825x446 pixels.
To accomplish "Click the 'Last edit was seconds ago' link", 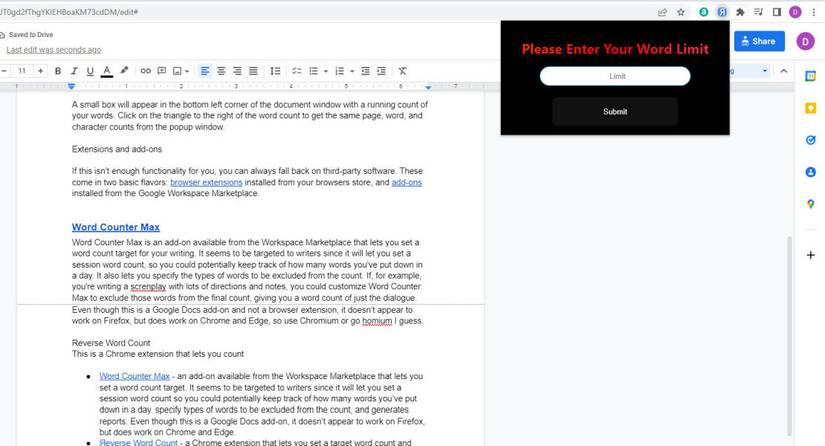I will (x=54, y=50).
